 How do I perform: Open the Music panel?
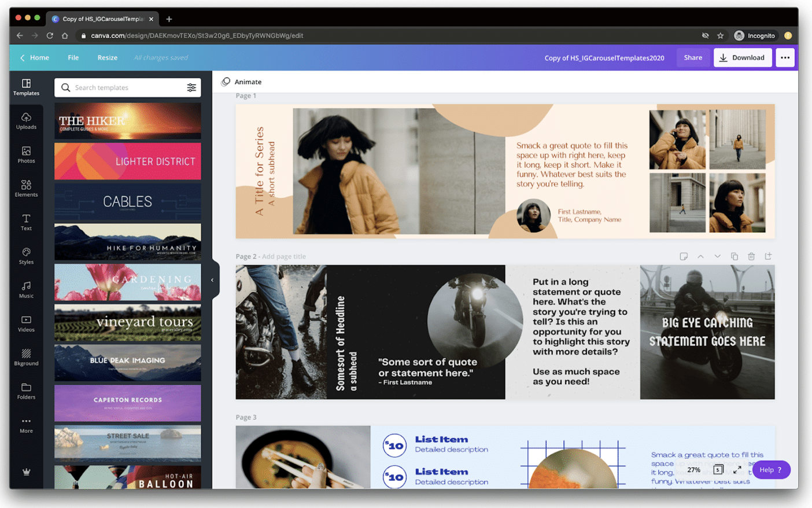tap(26, 289)
